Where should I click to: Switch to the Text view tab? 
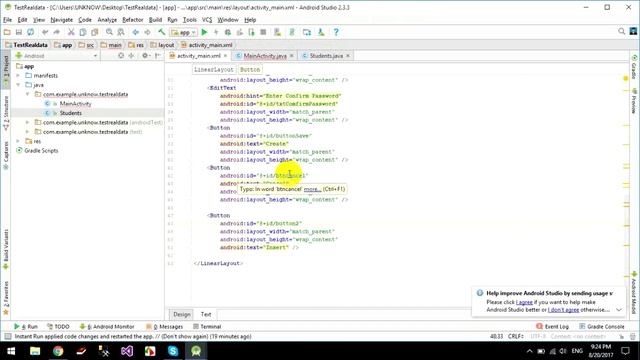click(206, 314)
